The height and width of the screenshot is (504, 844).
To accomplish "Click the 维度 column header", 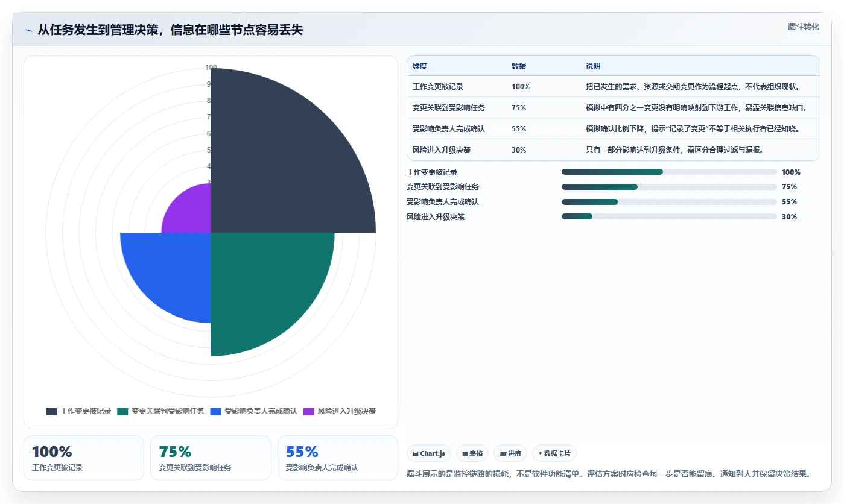I will (419, 66).
